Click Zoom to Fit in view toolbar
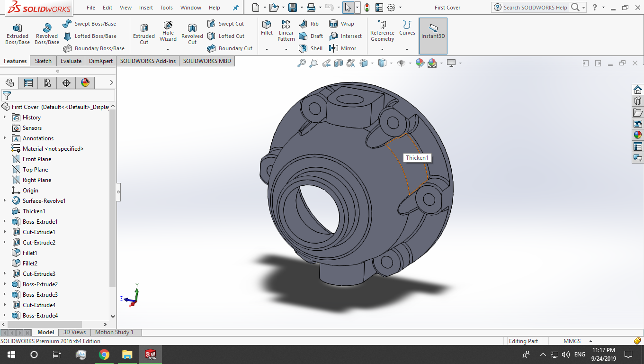The image size is (644, 364). point(302,63)
